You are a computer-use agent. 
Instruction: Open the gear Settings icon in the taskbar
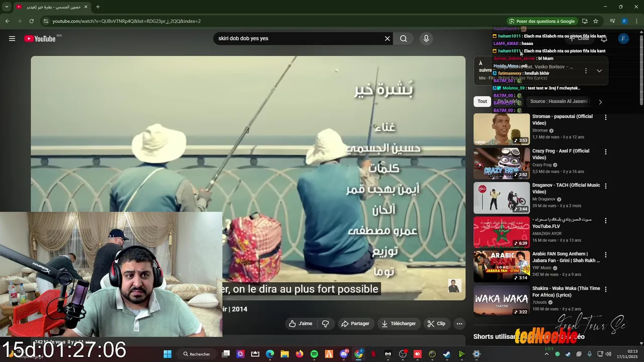point(476,354)
